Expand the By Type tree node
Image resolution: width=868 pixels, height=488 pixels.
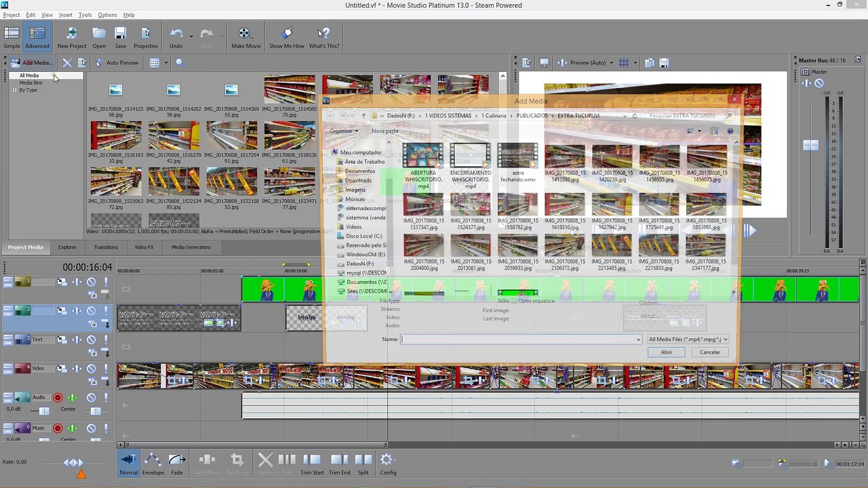(14, 90)
